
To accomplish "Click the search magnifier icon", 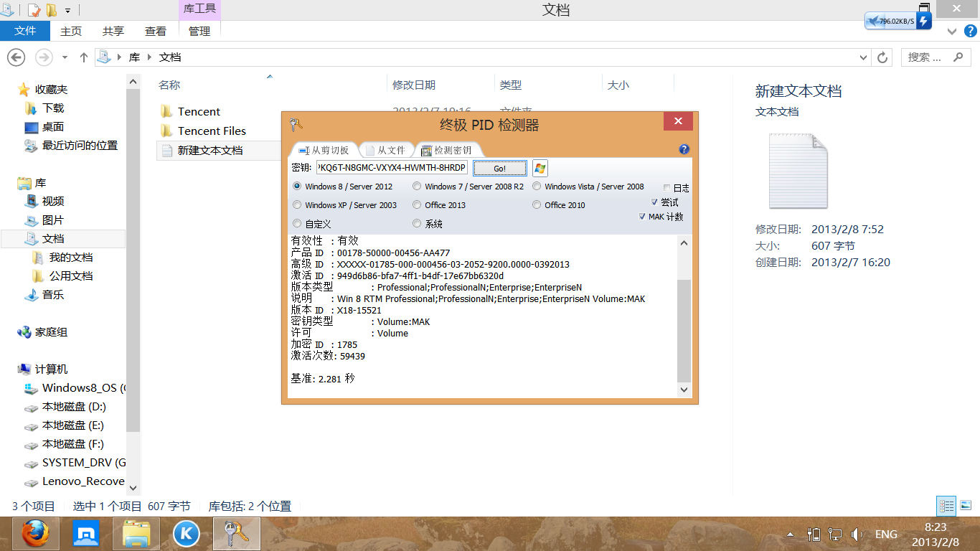I will [958, 57].
